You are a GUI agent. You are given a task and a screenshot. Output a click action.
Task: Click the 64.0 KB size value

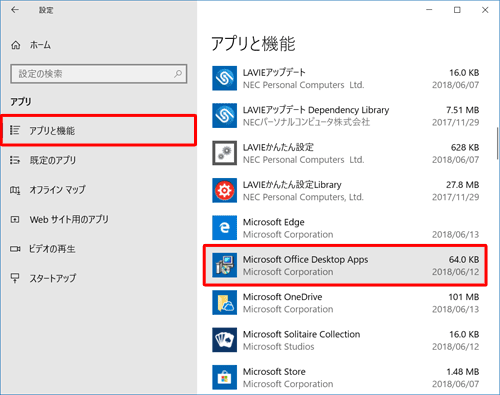[x=464, y=259]
